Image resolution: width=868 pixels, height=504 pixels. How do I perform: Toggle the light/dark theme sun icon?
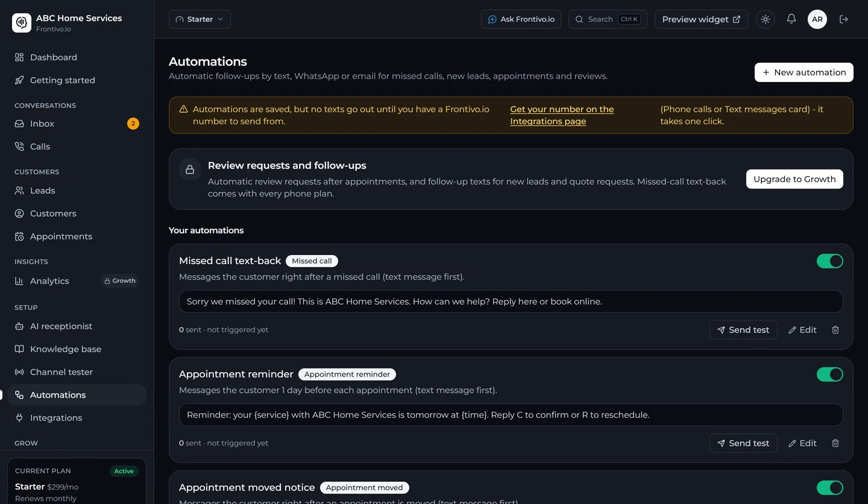click(x=766, y=19)
